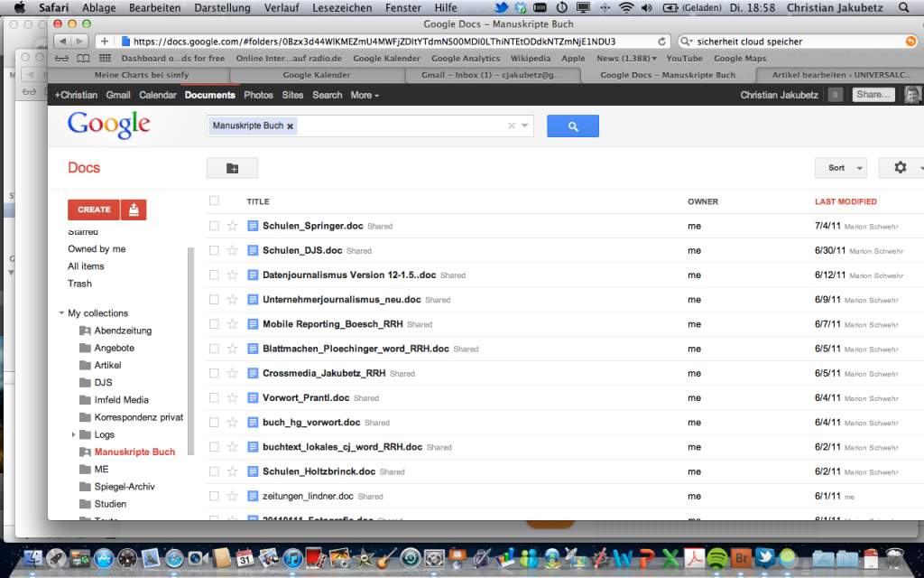Open Trash in the sidebar
This screenshot has width=924, height=578.
79,284
